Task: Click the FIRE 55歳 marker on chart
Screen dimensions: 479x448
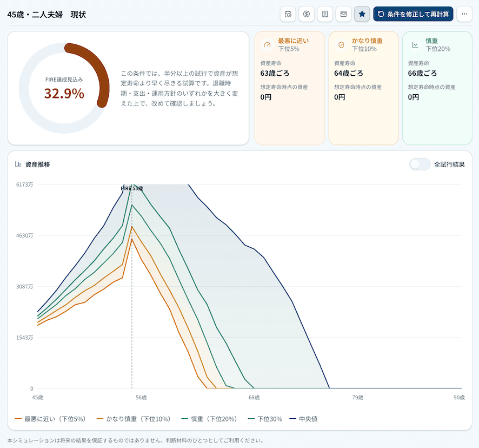Action: point(132,188)
